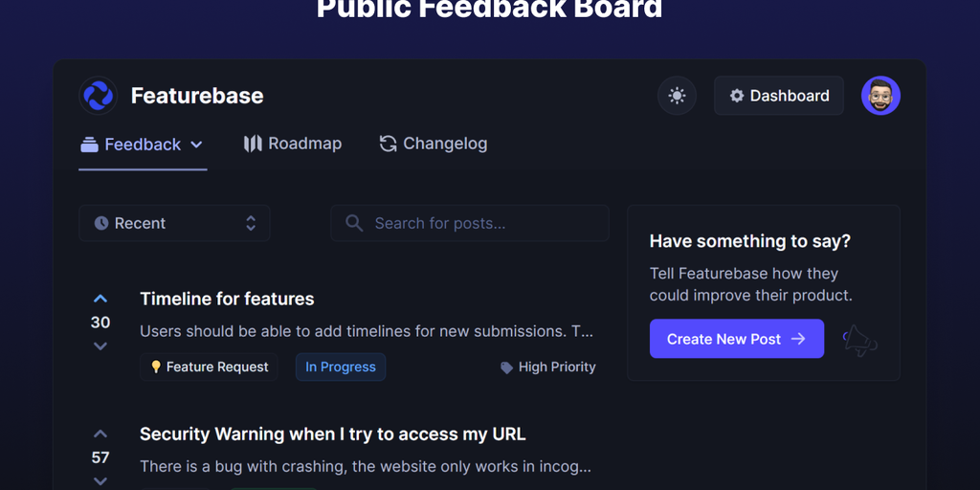The width and height of the screenshot is (980, 490).
Task: Filter by the In Progress status badge
Action: 341,367
